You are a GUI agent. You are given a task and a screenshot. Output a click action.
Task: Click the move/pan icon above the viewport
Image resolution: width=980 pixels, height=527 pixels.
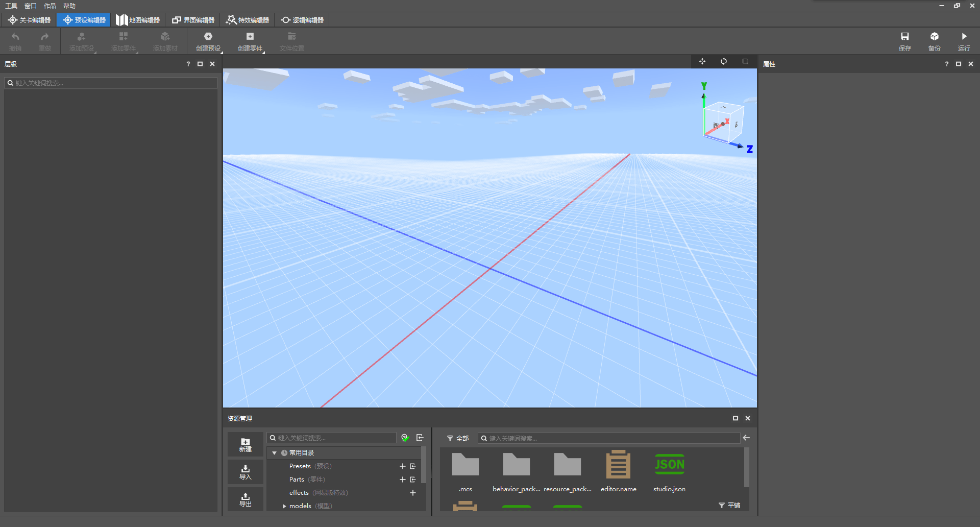click(x=702, y=61)
